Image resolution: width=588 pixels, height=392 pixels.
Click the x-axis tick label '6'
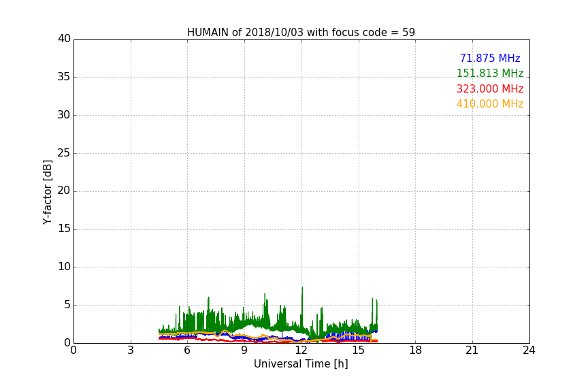(x=187, y=350)
